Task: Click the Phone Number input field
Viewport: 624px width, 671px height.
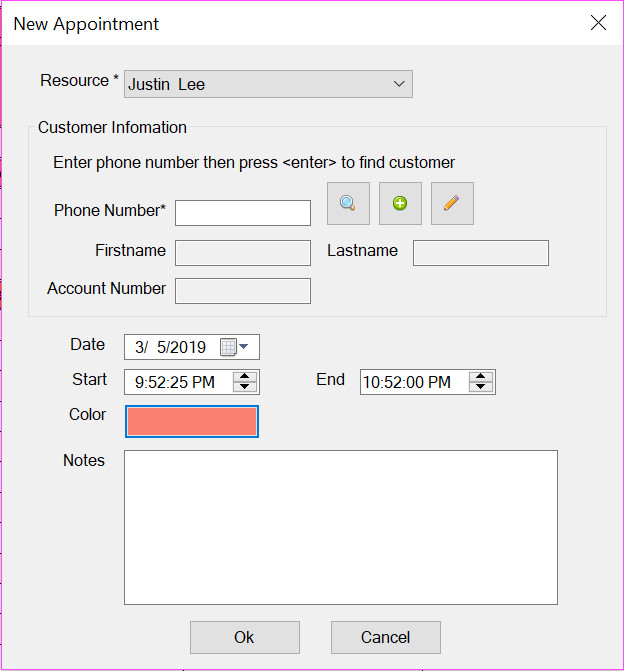Action: [x=243, y=213]
